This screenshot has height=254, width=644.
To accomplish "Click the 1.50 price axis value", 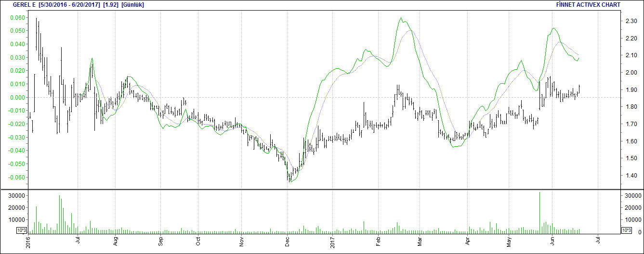I will tap(631, 158).
